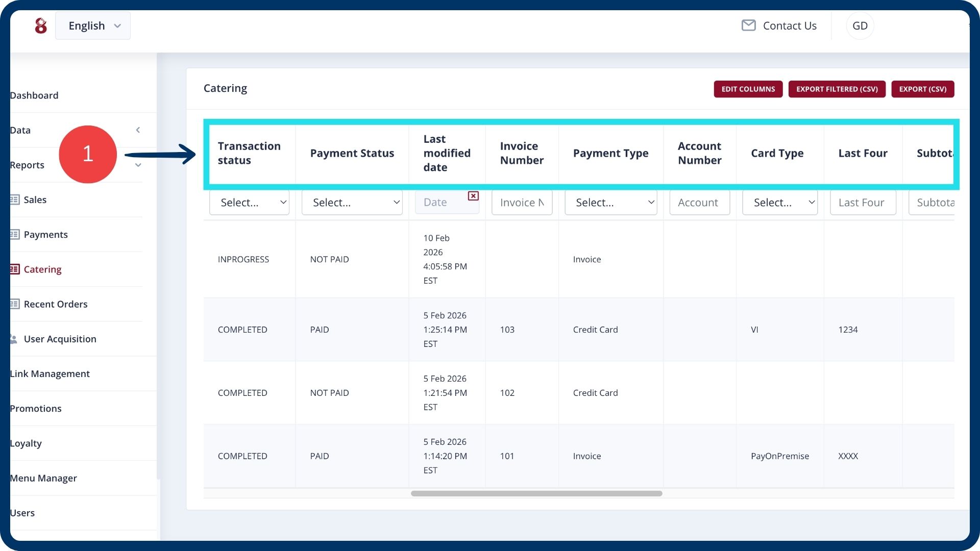Click the Contact Us envelope icon

coord(748,26)
